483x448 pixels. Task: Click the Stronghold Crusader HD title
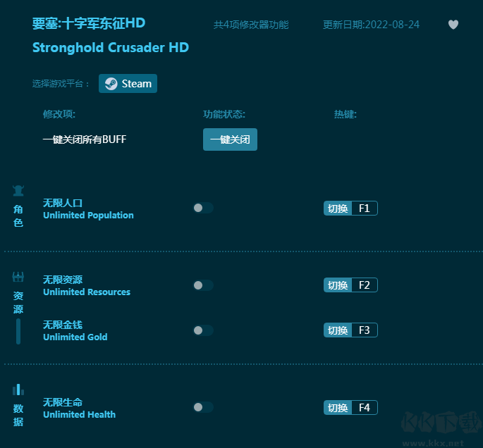pos(110,48)
